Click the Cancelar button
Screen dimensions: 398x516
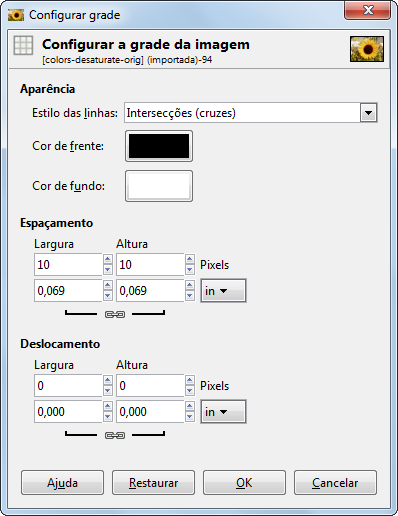tap(335, 483)
